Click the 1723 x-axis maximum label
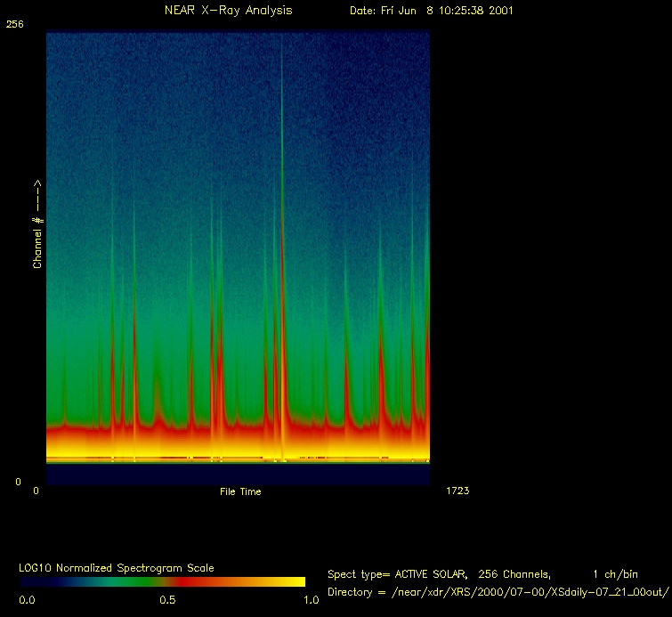Screen dimensions: 672x617 click(457, 491)
